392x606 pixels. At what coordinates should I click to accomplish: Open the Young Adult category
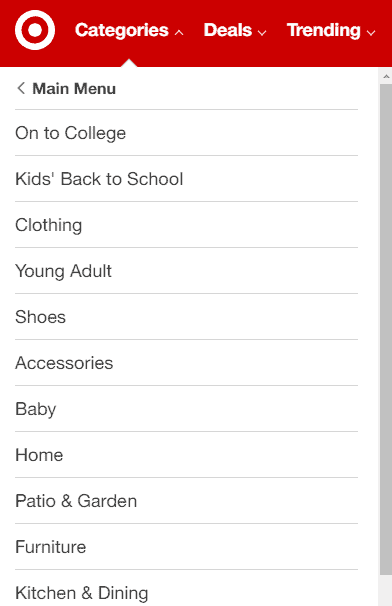tap(186, 271)
